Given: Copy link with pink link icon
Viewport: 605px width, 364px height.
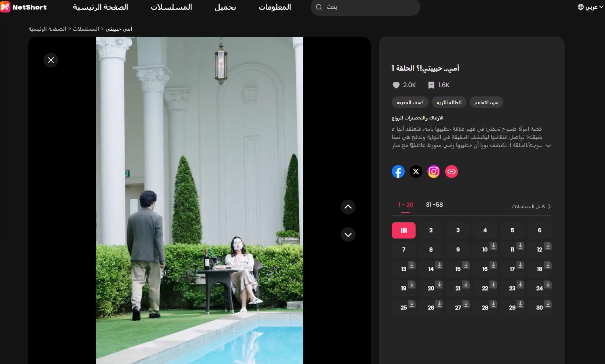Looking at the screenshot, I should point(452,172).
